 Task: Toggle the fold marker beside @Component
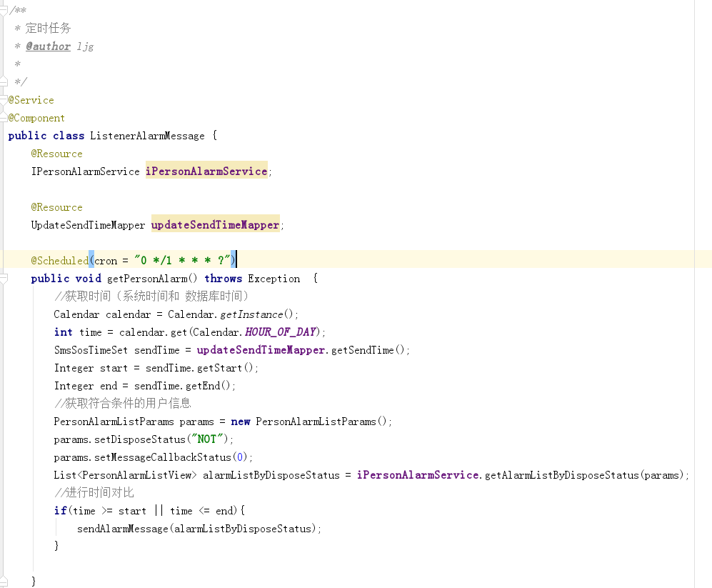[x=4, y=118]
